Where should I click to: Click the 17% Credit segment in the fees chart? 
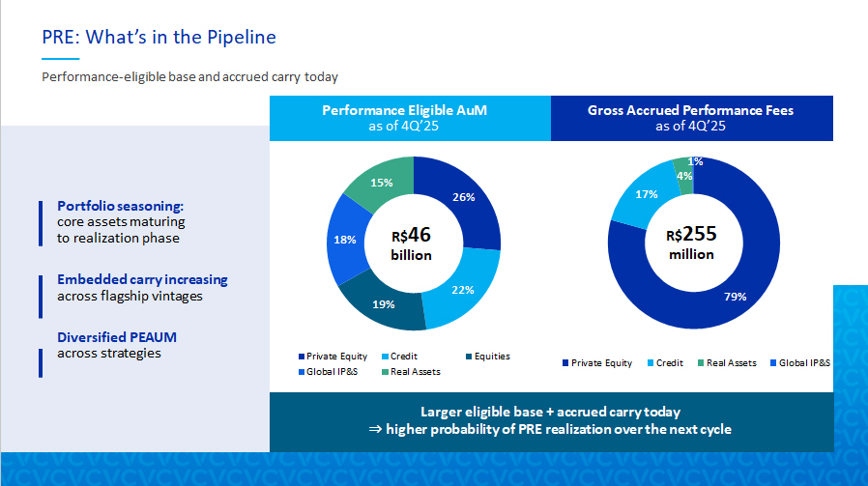tap(646, 194)
